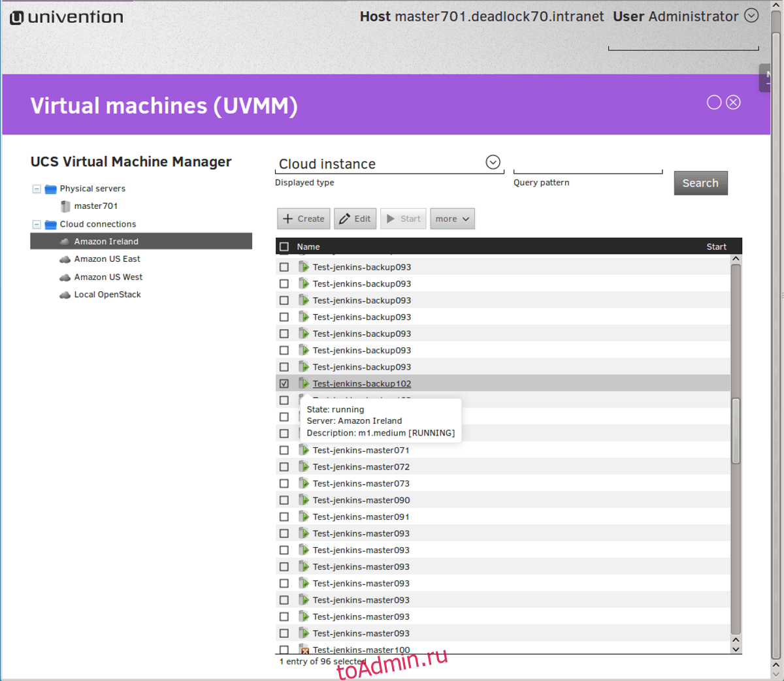Screen dimensions: 784x681
Task: Click the master701 server icon
Action: coord(65,206)
